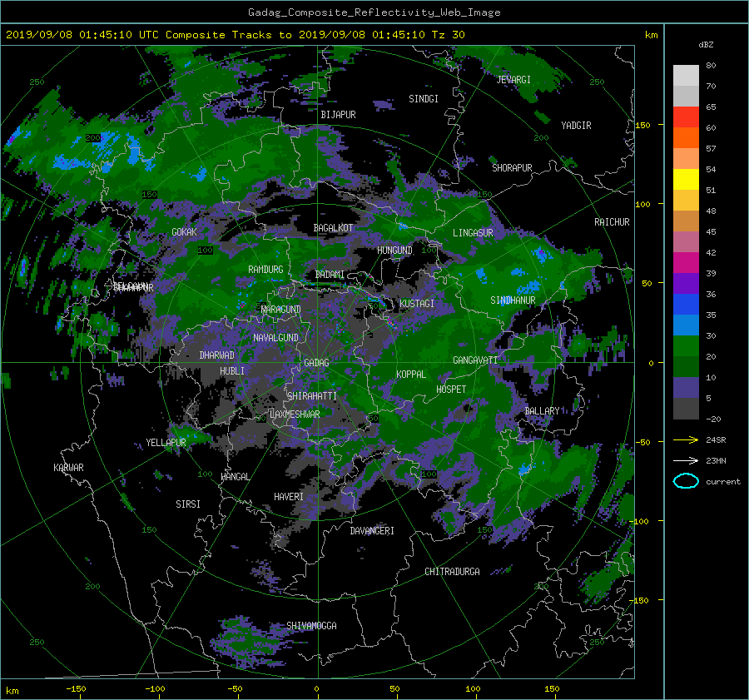
Task: Click the cyan current-track ellipse legend icon
Action: 686,481
